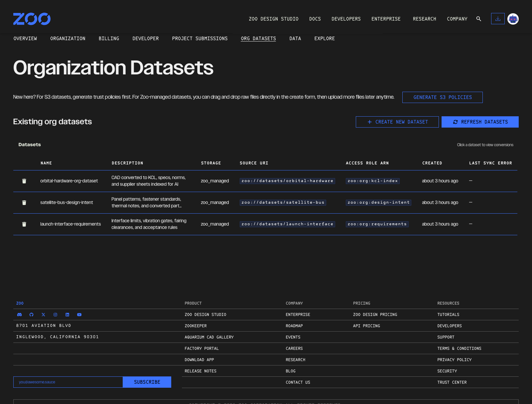The height and width of the screenshot is (404, 532).
Task: Open Aquarium CAD Gallery footer link
Action: pyautogui.click(x=209, y=337)
